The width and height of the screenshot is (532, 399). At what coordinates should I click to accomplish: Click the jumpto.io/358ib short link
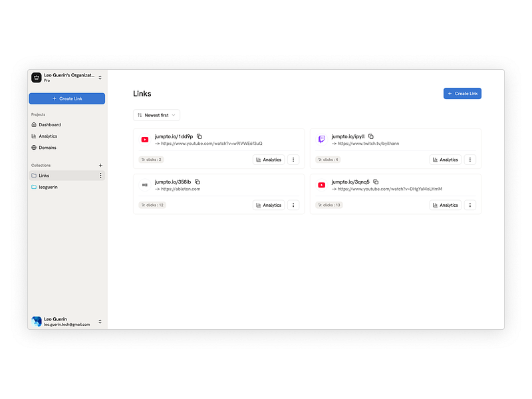(173, 182)
